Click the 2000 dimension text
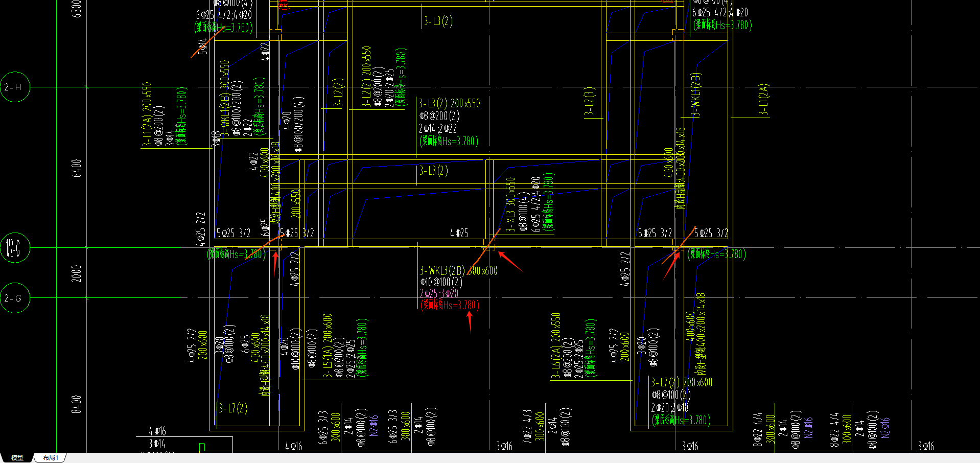The height and width of the screenshot is (463, 980). click(76, 273)
